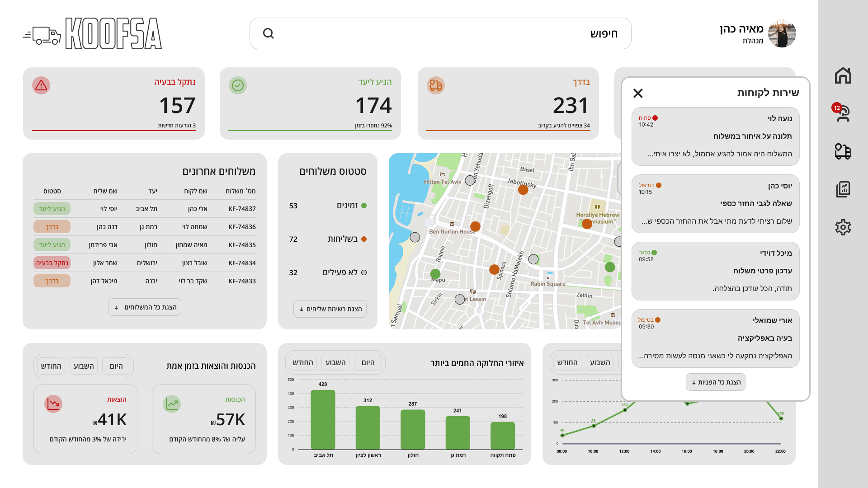Image resolution: width=868 pixels, height=488 pixels.
Task: Click the זמינים 53 courier status row
Action: click(328, 206)
